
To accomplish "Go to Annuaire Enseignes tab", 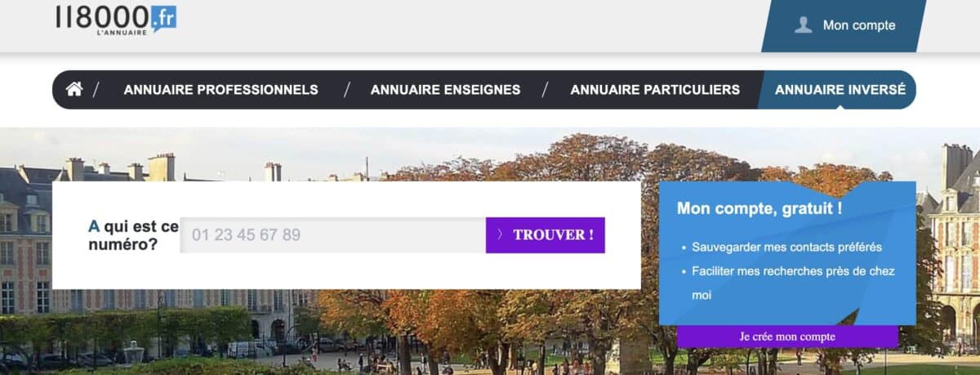I will 445,90.
